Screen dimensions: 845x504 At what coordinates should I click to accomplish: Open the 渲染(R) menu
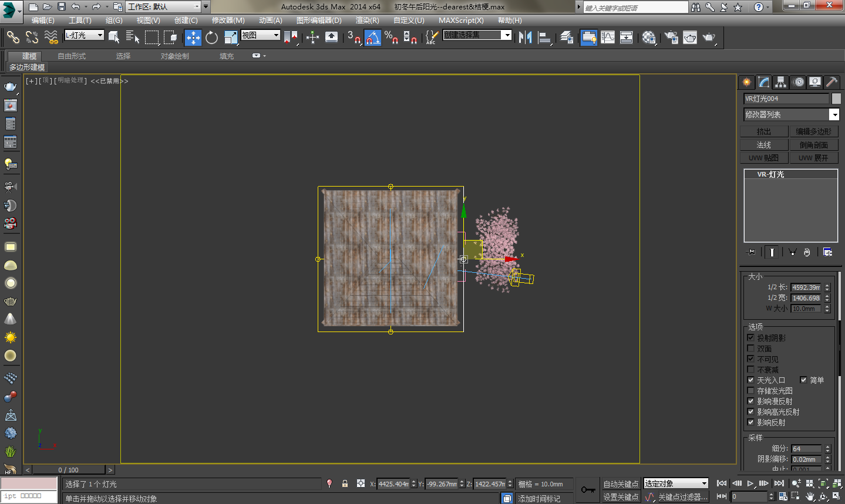pos(367,21)
